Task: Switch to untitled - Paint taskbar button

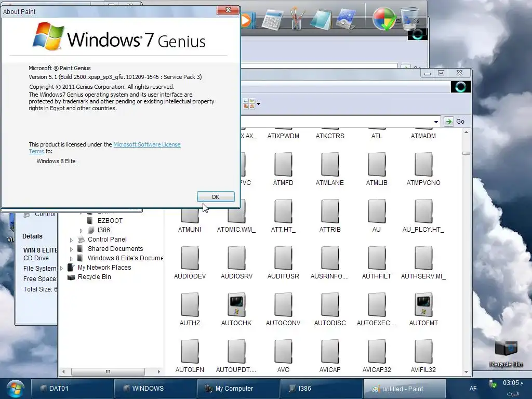Action: (x=404, y=389)
